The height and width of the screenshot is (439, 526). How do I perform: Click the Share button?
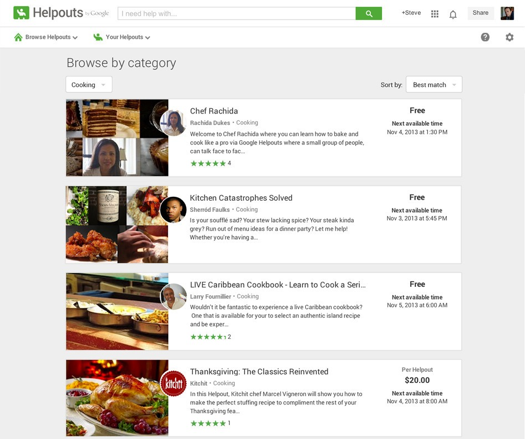tap(480, 13)
